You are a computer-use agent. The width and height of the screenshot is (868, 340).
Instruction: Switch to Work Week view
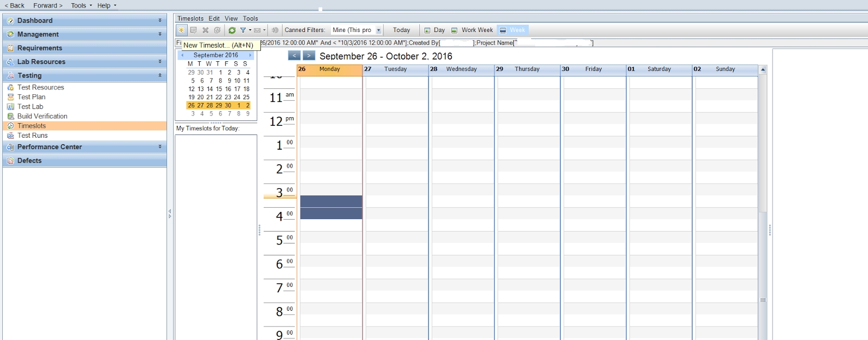click(x=473, y=30)
